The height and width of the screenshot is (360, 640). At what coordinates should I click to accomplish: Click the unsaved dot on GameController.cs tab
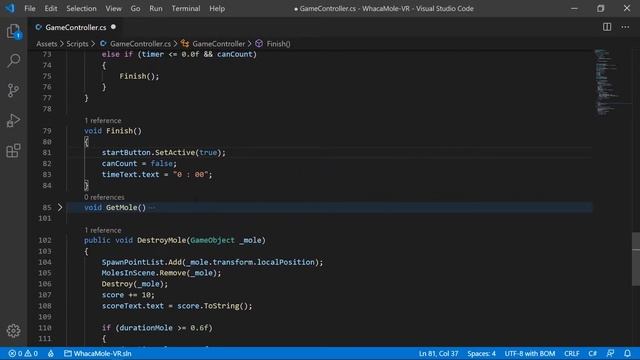[113, 27]
